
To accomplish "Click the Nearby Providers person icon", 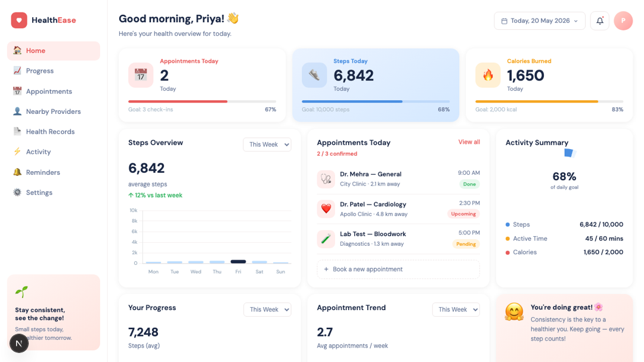I will pyautogui.click(x=17, y=112).
